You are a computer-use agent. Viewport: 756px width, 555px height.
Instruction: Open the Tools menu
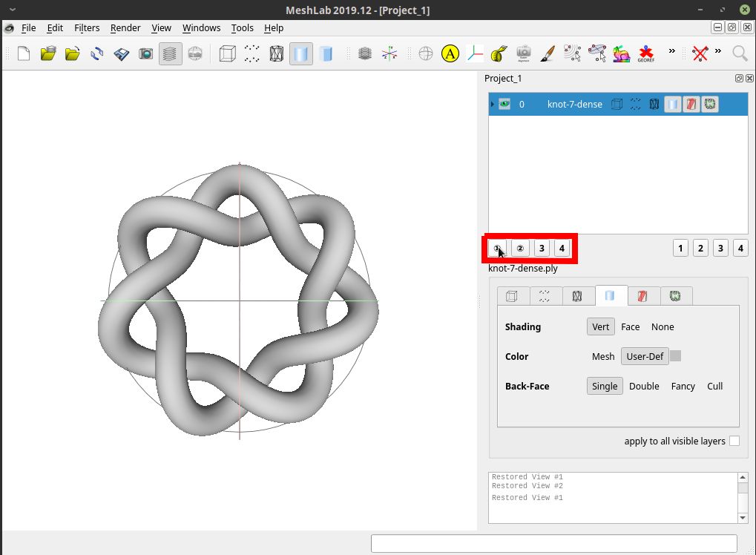242,28
